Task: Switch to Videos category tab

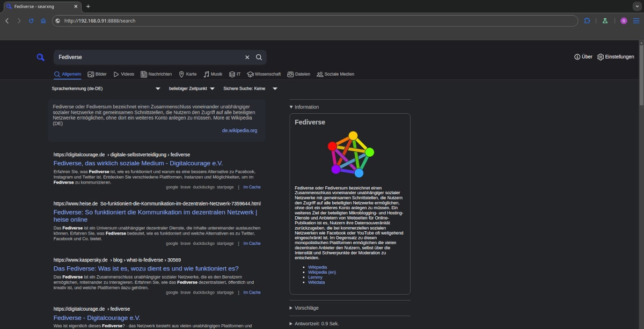Action: 123,74
